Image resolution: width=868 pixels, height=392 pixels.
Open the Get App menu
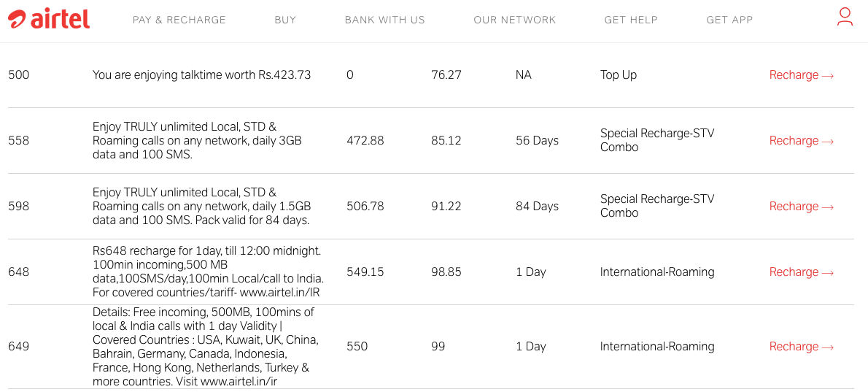pyautogui.click(x=729, y=20)
